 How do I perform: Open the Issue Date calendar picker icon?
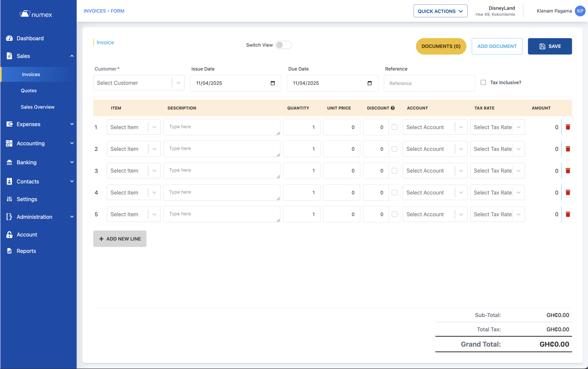pyautogui.click(x=273, y=83)
